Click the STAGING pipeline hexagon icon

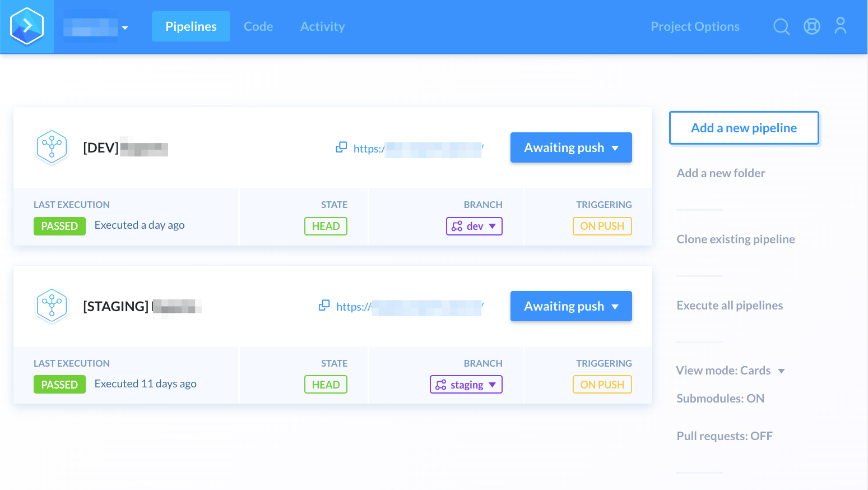[52, 306]
